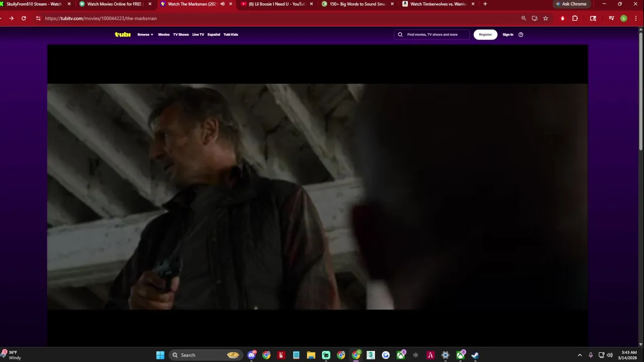Click the magnifier icon in Tubi search
This screenshot has height=362, width=644.
[x=400, y=35]
